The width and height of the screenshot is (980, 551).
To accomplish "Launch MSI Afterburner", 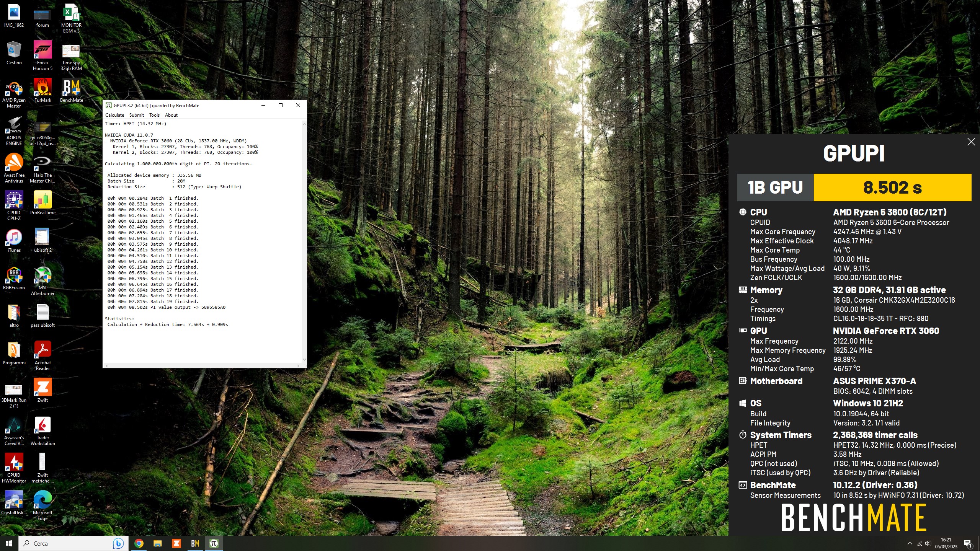I will [x=42, y=281].
